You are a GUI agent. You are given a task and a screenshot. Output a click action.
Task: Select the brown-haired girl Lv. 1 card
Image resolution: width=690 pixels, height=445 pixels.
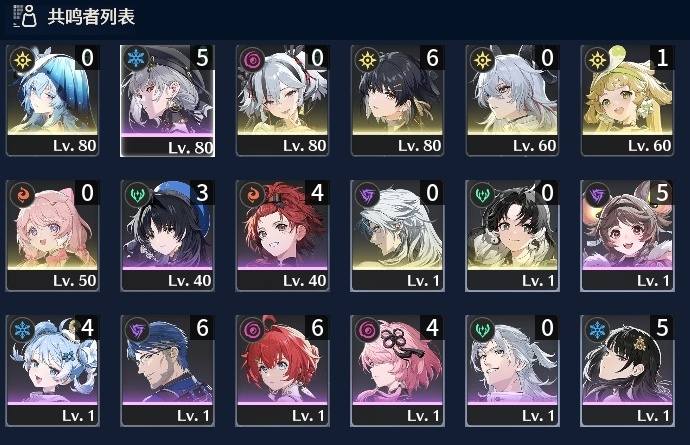click(x=628, y=235)
